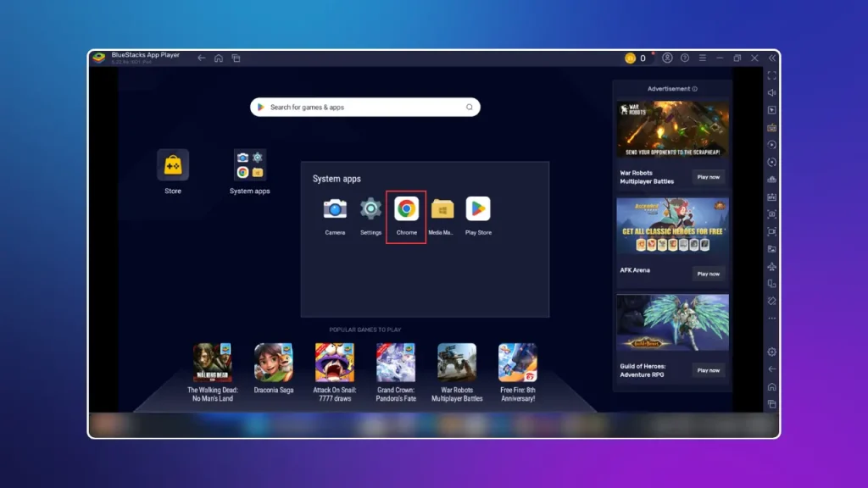The height and width of the screenshot is (488, 868).
Task: Launch the Play Store app
Action: [478, 209]
